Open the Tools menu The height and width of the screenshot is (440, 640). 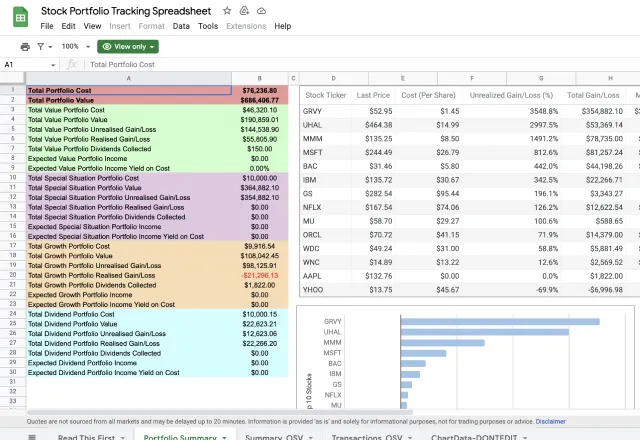[208, 26]
